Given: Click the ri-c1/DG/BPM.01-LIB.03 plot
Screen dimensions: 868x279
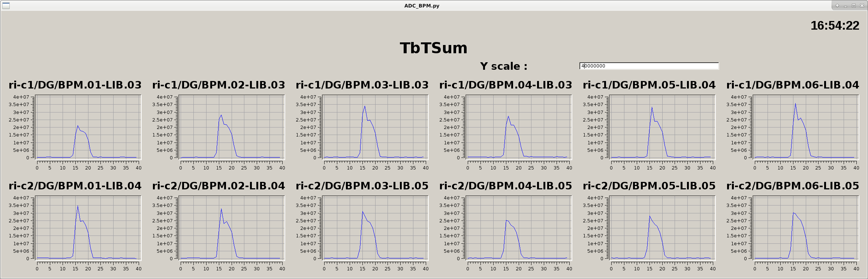Looking at the screenshot, I should 88,127.
